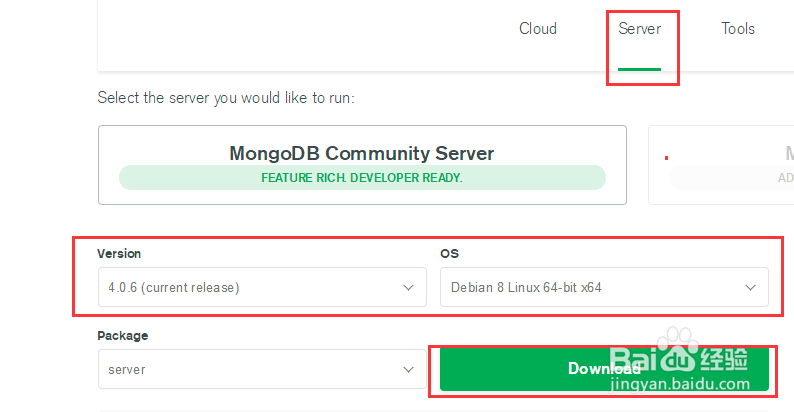Screen dimensions: 794x412
Task: Click the Version dropdown chevron arrow
Action: click(408, 288)
